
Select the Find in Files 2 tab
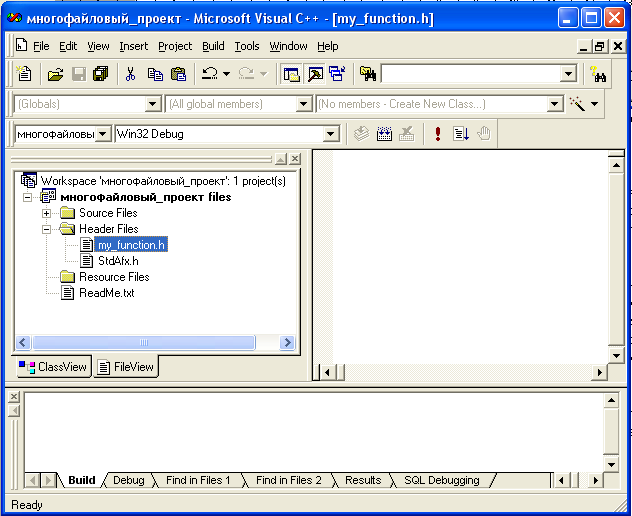289,480
